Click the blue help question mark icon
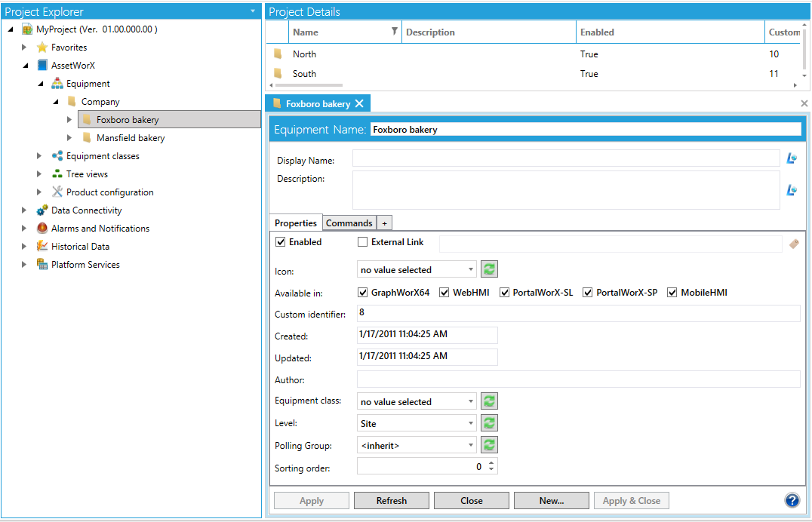Image resolution: width=812 pixels, height=522 pixels. pyautogui.click(x=792, y=500)
